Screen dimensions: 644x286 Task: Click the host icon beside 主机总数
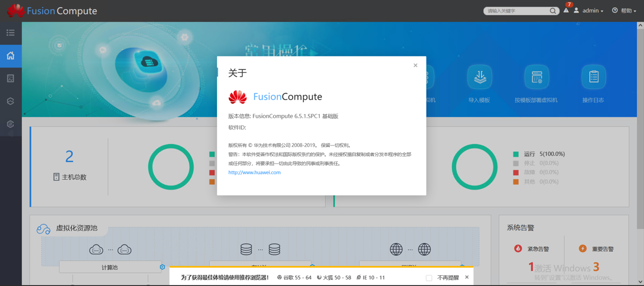(x=56, y=177)
